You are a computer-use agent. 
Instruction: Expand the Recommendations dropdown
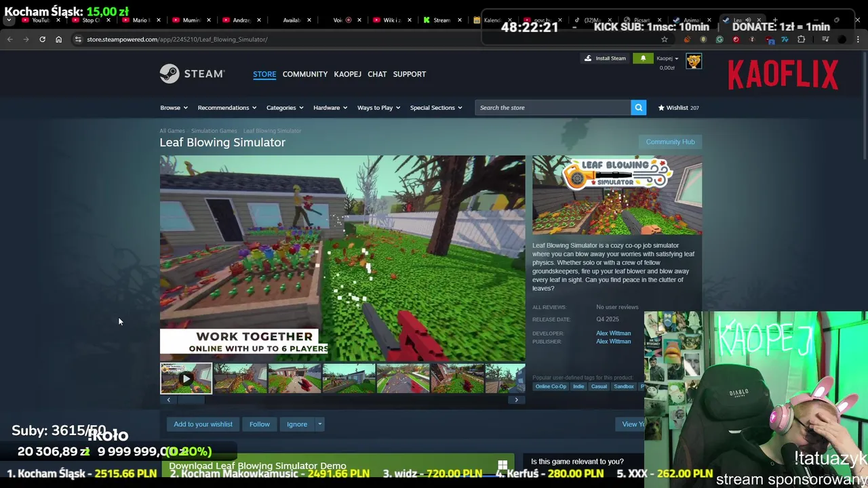tap(226, 108)
